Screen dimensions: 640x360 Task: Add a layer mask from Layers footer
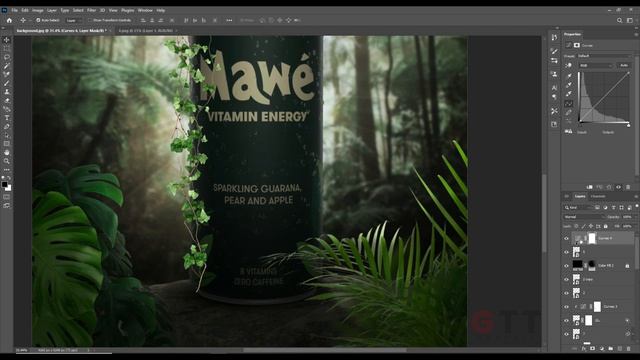click(x=593, y=349)
